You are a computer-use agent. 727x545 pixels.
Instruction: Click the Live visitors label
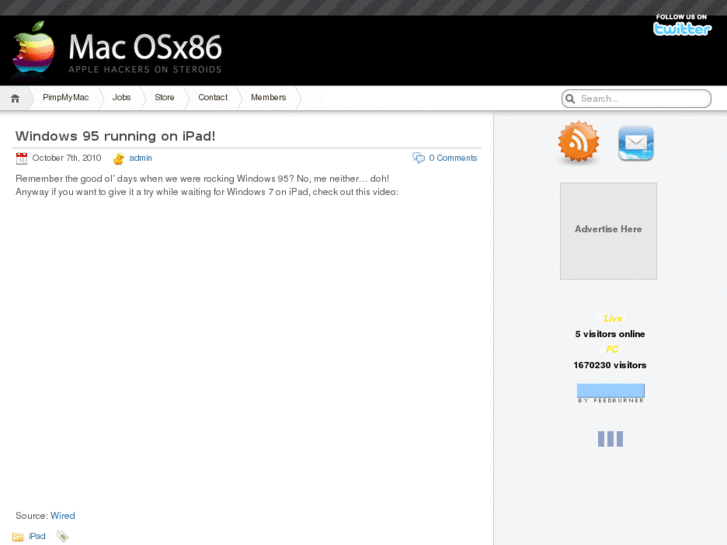612,318
